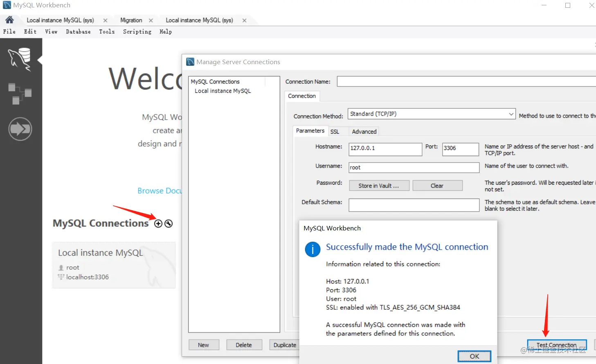Click the MySQL Workbench app title icon

[x=7, y=5]
